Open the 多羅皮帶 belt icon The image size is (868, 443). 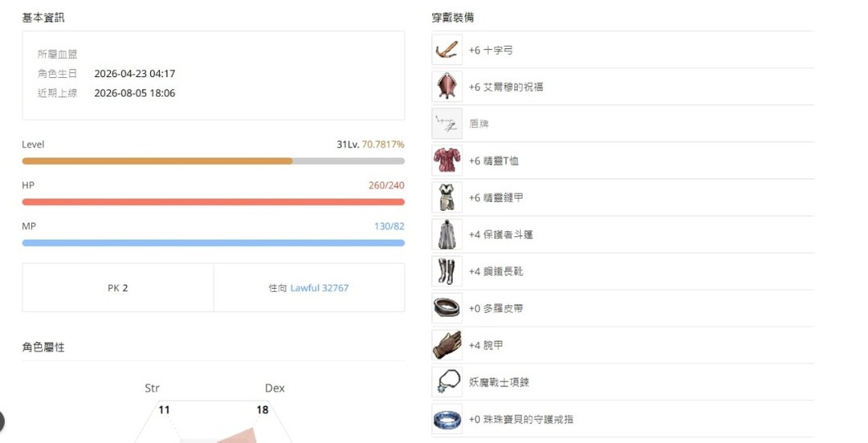pos(447,308)
